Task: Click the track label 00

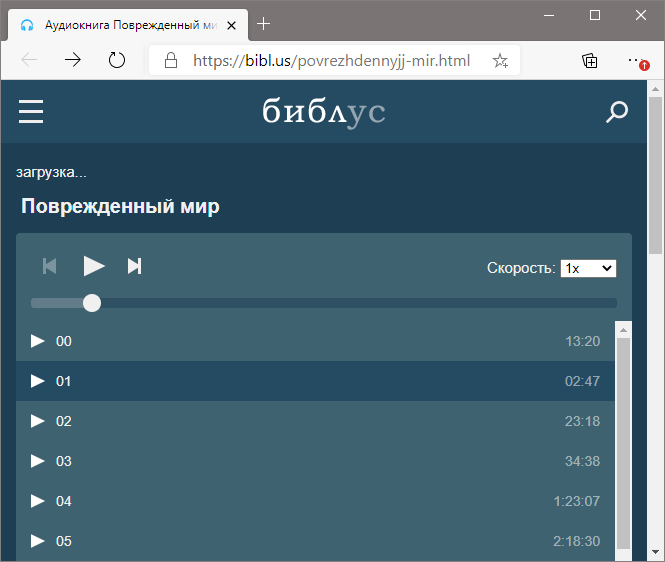Action: click(x=64, y=341)
